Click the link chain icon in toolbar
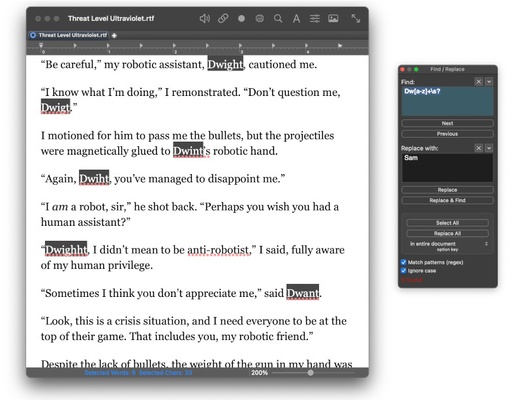The height and width of the screenshot is (400, 522). (x=223, y=19)
